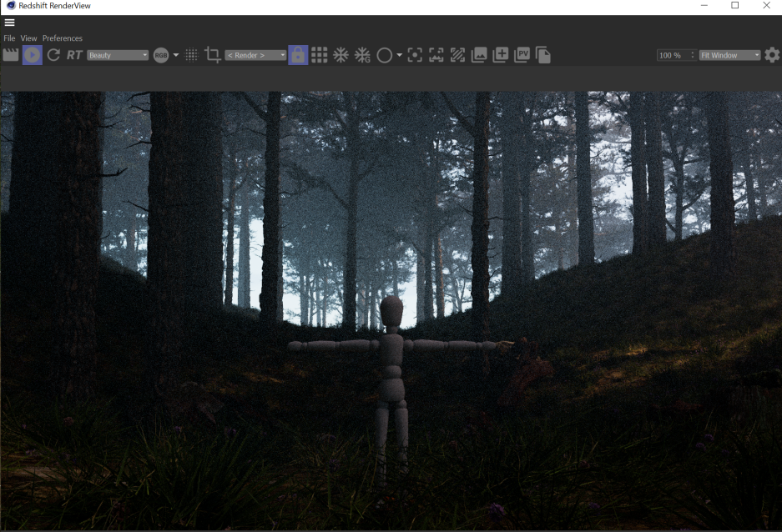
Task: Open the hamburger menu
Action: click(x=10, y=23)
